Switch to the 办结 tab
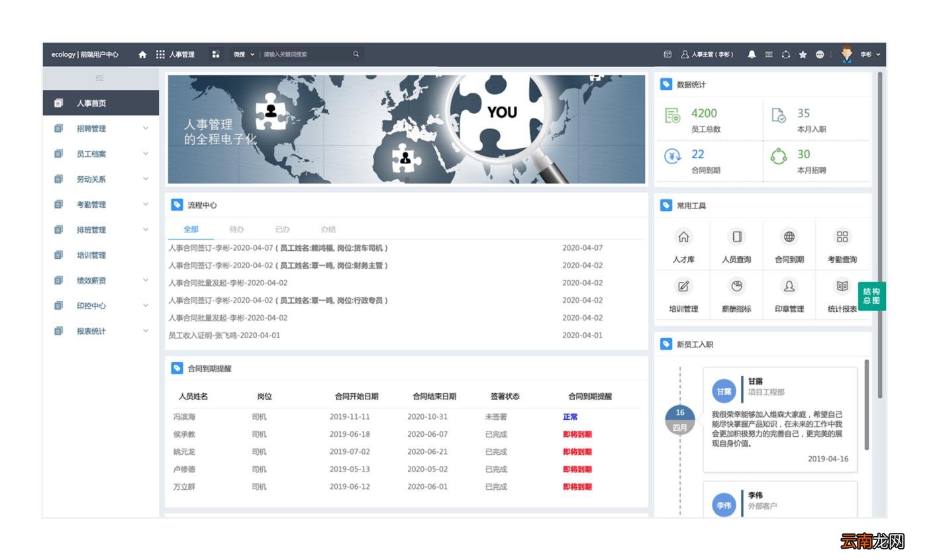Image resolution: width=929 pixels, height=560 pixels. 328,229
